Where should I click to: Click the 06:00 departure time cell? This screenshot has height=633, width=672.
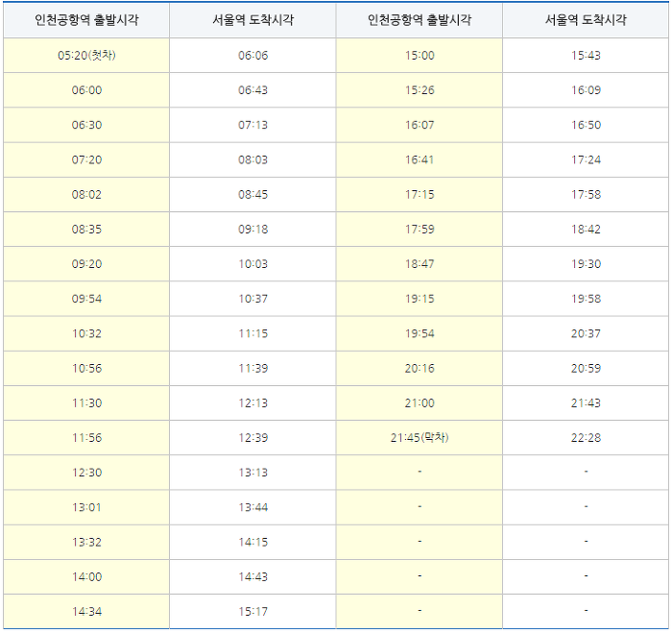click(x=86, y=90)
